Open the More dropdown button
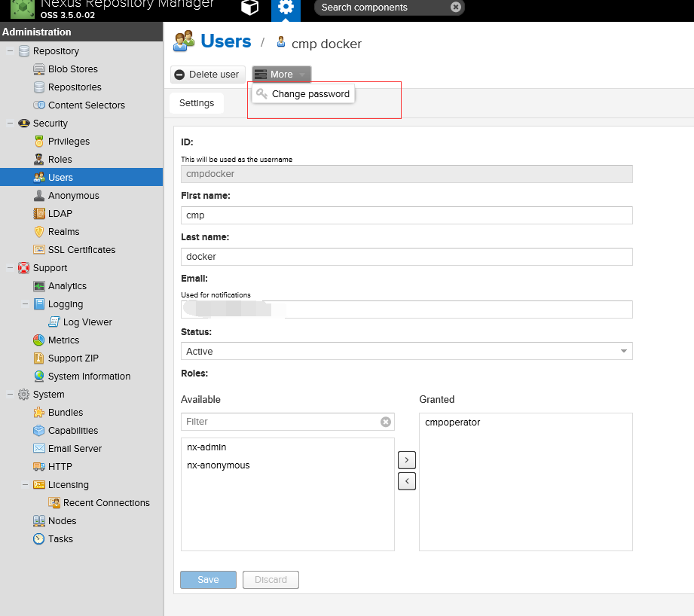The height and width of the screenshot is (616, 694). point(282,75)
